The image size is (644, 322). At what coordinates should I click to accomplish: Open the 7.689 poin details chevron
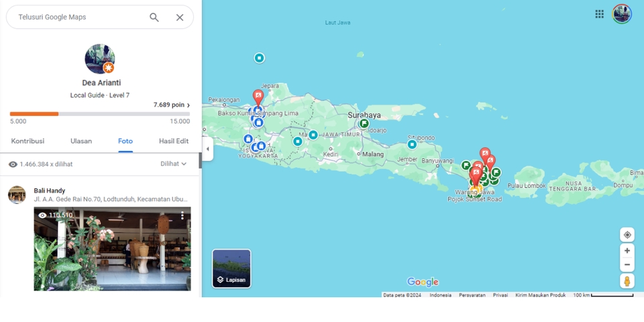[x=189, y=105]
